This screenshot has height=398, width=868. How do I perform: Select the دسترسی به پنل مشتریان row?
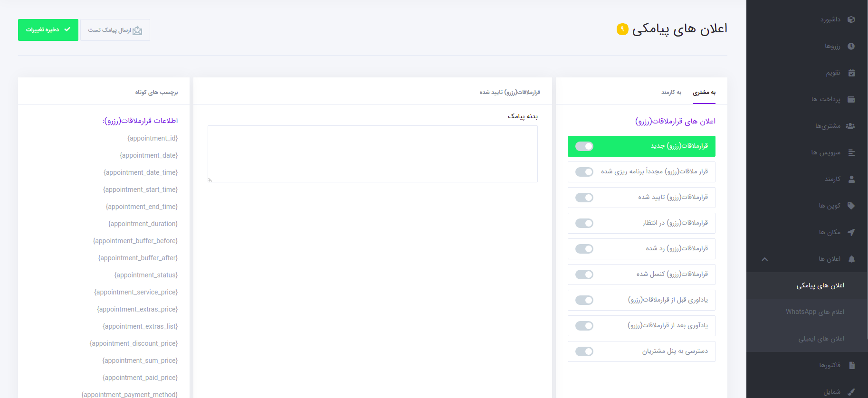pyautogui.click(x=641, y=351)
